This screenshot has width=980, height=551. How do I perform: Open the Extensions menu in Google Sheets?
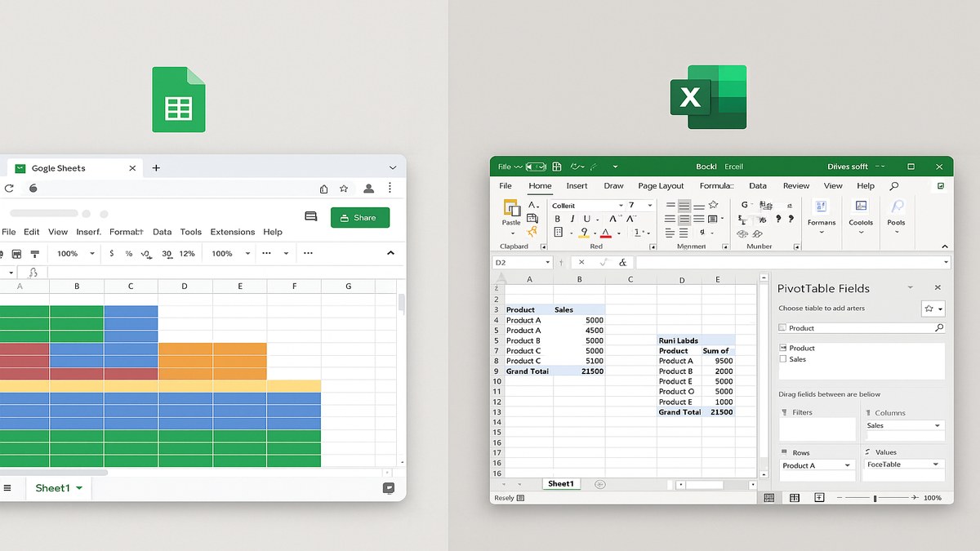click(232, 232)
